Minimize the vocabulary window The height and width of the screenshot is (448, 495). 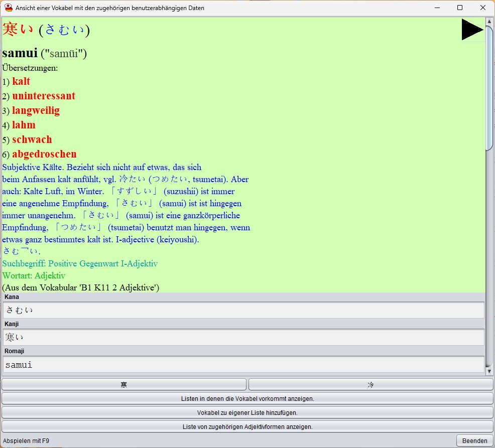436,8
